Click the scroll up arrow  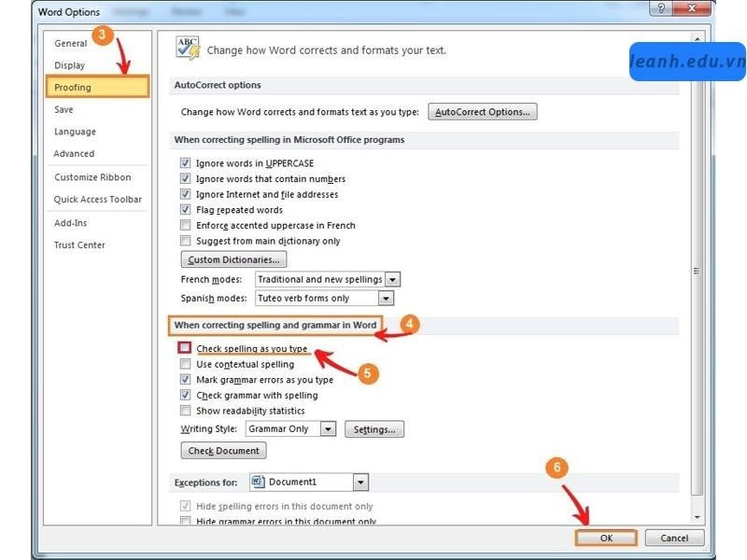[x=697, y=39]
